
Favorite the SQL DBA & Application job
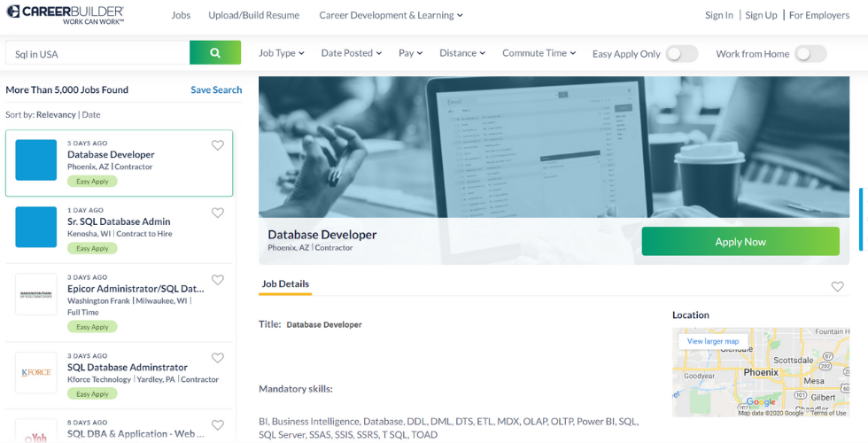click(218, 424)
